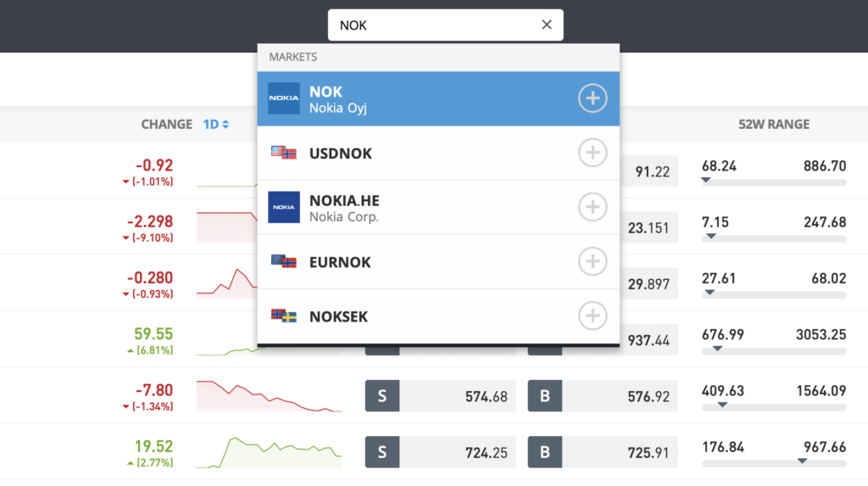Viewport: 868px width, 486px height.
Task: Click the 52W range bar for 7.15–247.68
Action: (774, 239)
